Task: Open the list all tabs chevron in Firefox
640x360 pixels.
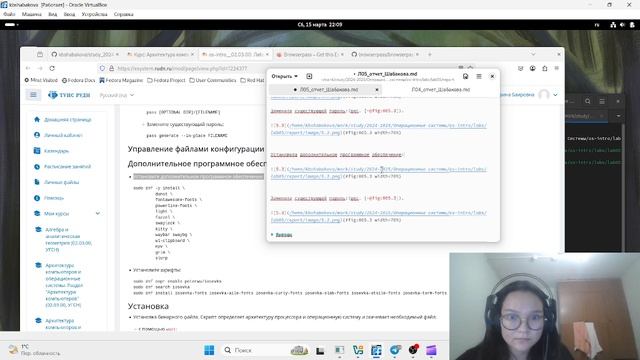Action: click(533, 54)
